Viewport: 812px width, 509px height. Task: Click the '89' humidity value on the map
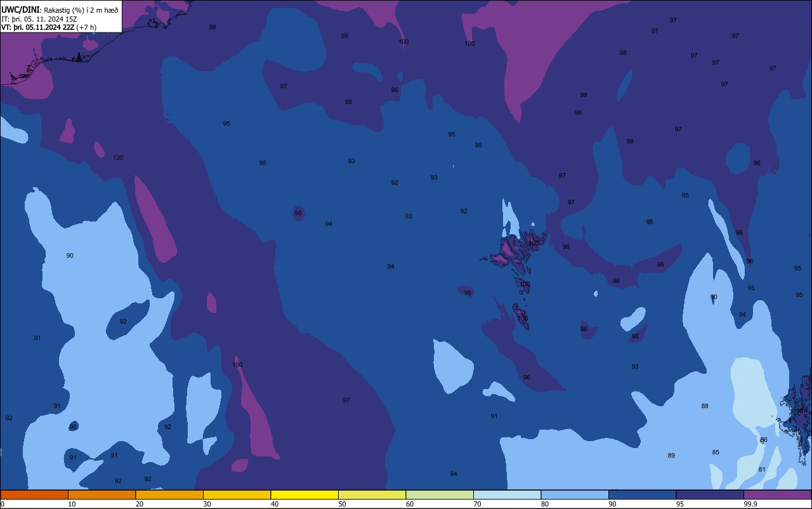click(671, 456)
